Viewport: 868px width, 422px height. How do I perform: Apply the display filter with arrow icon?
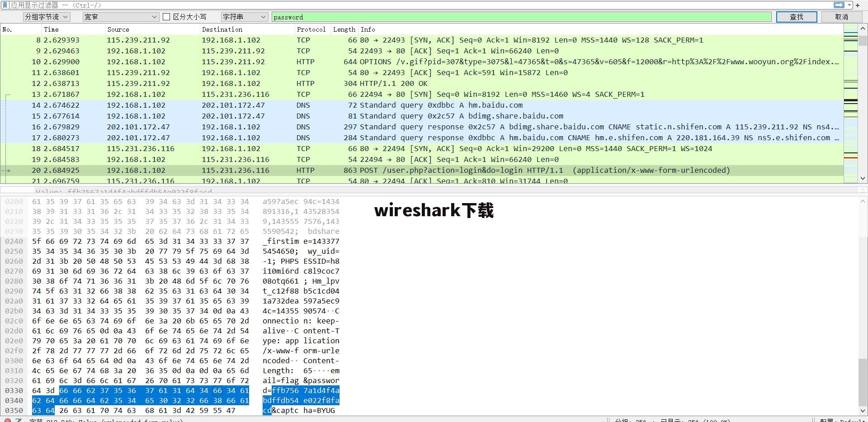tap(839, 5)
